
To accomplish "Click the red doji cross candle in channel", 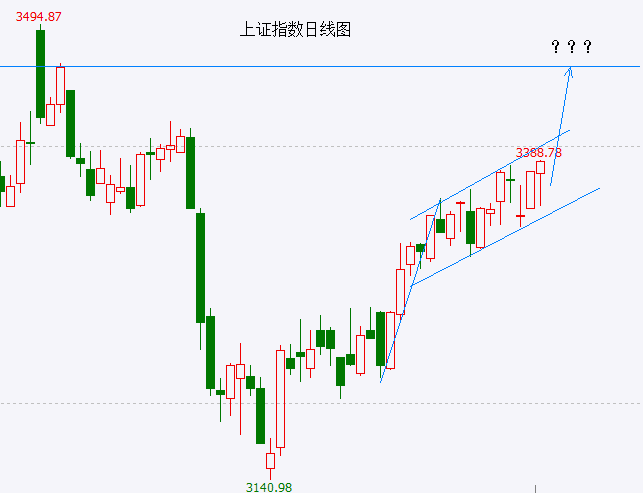I will 520,216.
